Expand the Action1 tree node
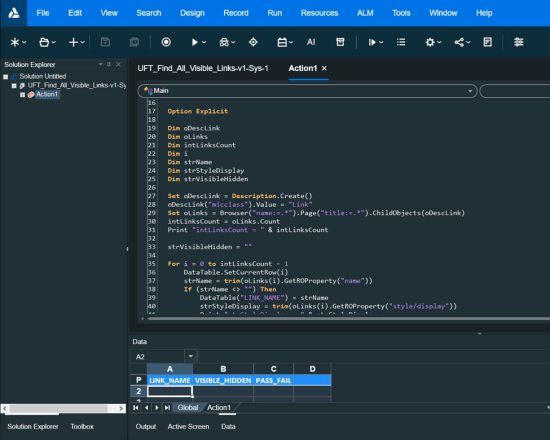 22,95
